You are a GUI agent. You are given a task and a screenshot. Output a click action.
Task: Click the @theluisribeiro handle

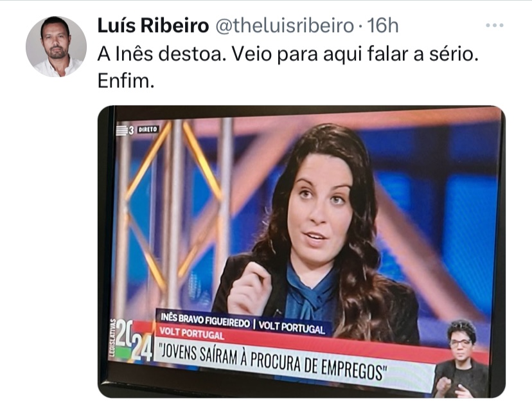coord(285,26)
